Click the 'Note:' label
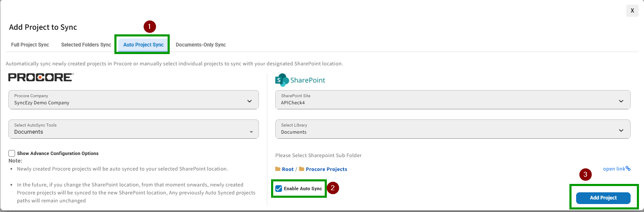This screenshot has height=212, width=644. 16,161
